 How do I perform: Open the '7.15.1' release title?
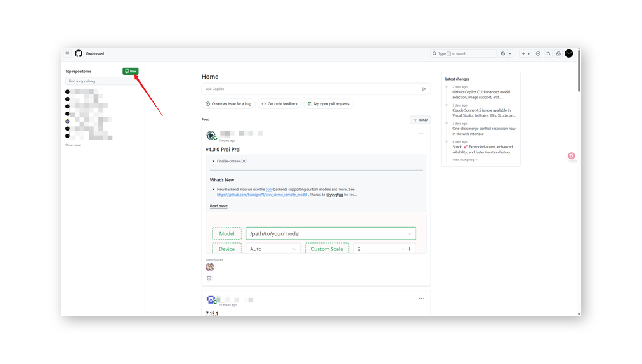pyautogui.click(x=212, y=314)
